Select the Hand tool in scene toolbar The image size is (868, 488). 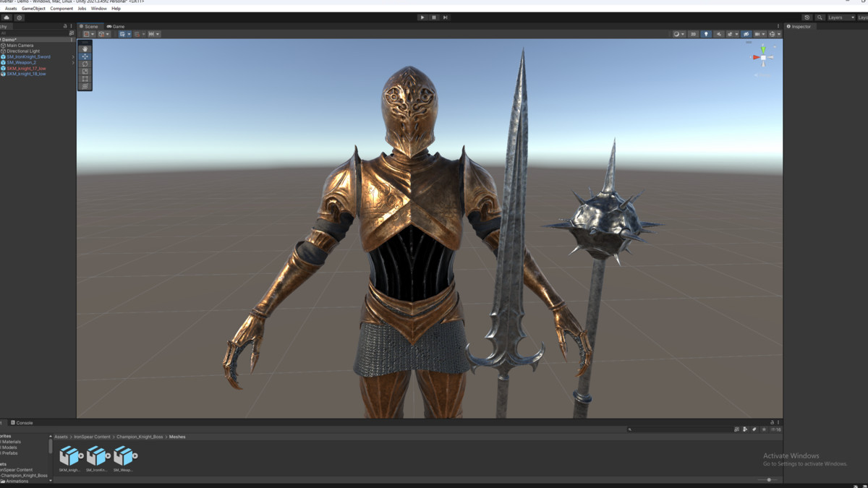click(x=85, y=49)
